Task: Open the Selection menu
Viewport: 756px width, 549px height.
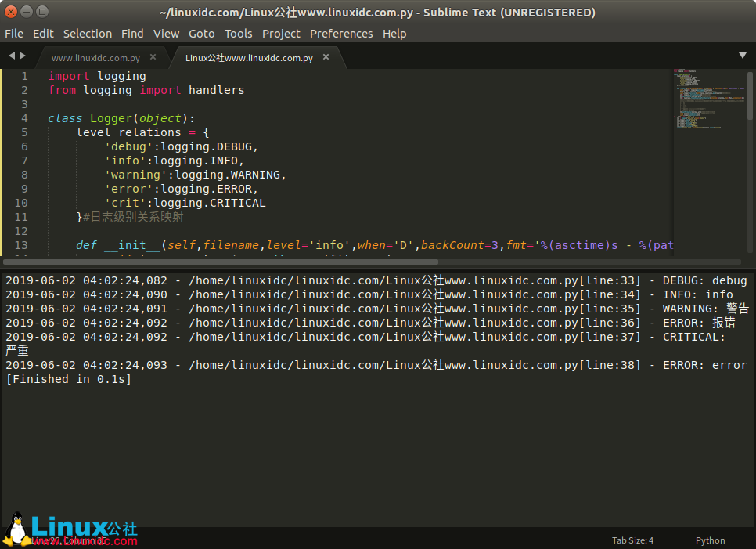Action: point(88,34)
